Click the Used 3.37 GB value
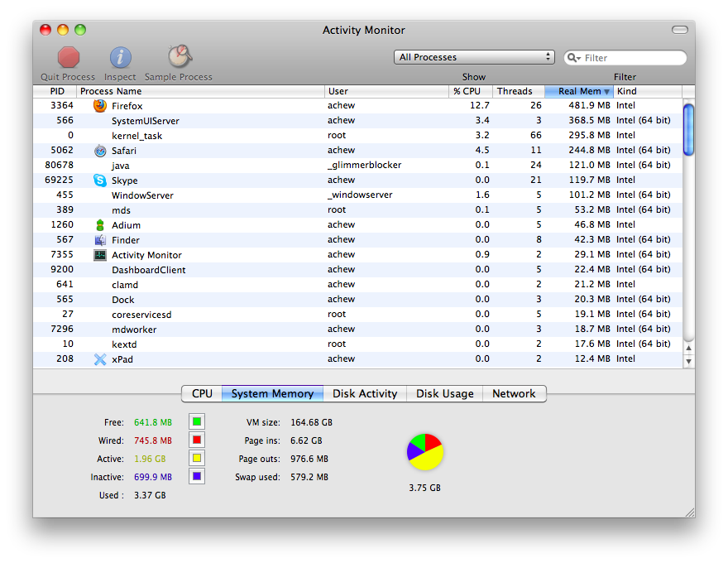 click(150, 495)
